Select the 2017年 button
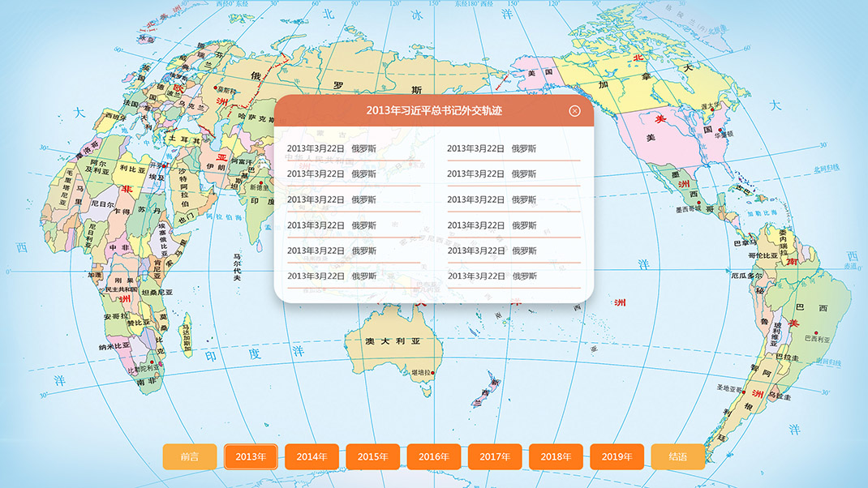Screen dimensions: 868x488 [495, 456]
